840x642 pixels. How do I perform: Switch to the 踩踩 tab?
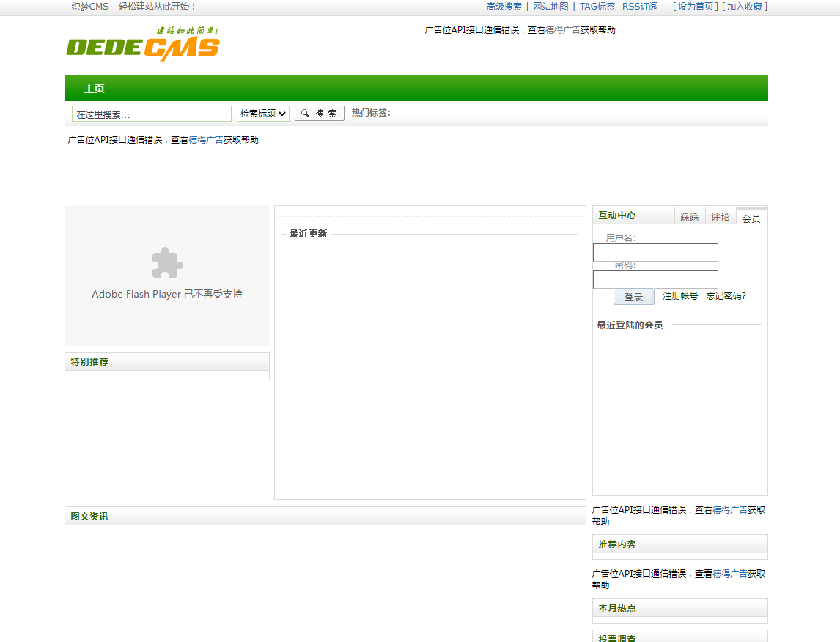690,215
